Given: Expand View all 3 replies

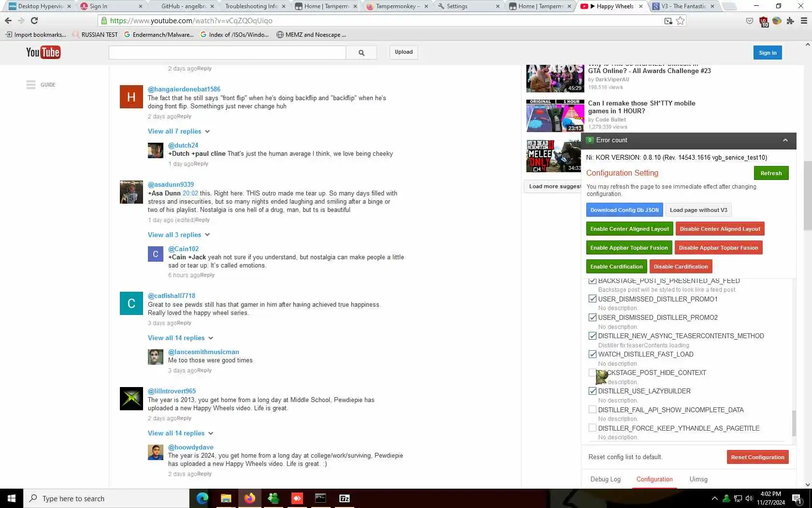Looking at the screenshot, I should point(179,235).
